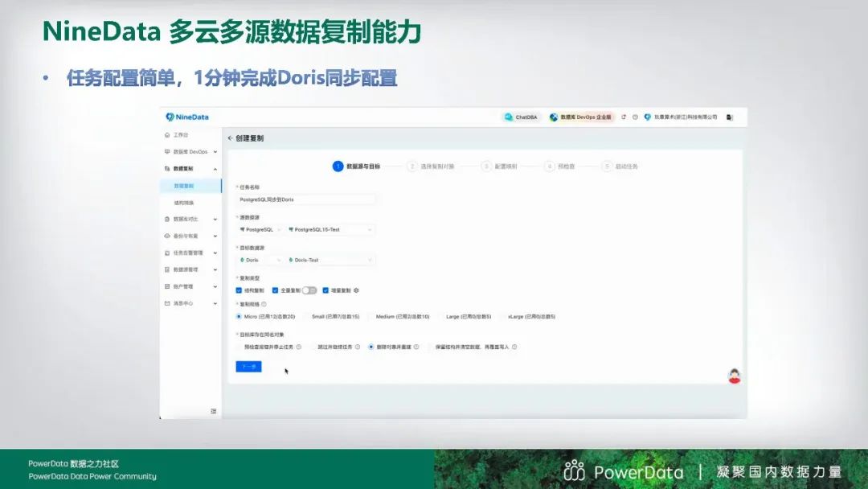Image resolution: width=868 pixels, height=489 pixels.
Task: Select the Small replication spec
Action: tap(307, 317)
